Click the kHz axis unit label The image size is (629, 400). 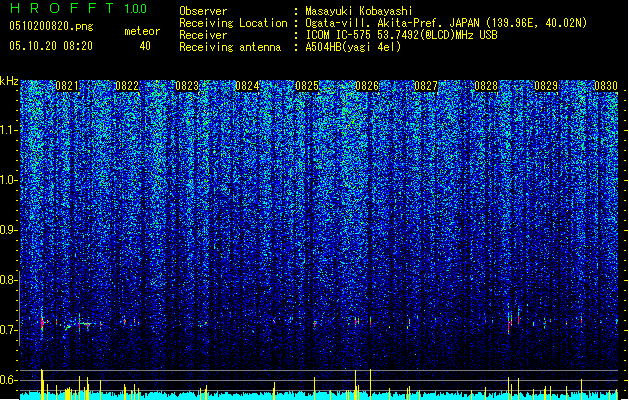click(x=9, y=81)
